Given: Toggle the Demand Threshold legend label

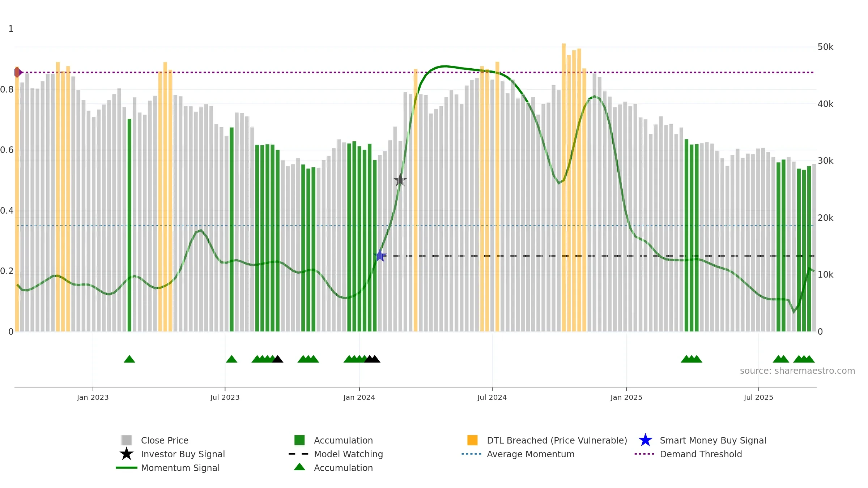Looking at the screenshot, I should pos(701,454).
